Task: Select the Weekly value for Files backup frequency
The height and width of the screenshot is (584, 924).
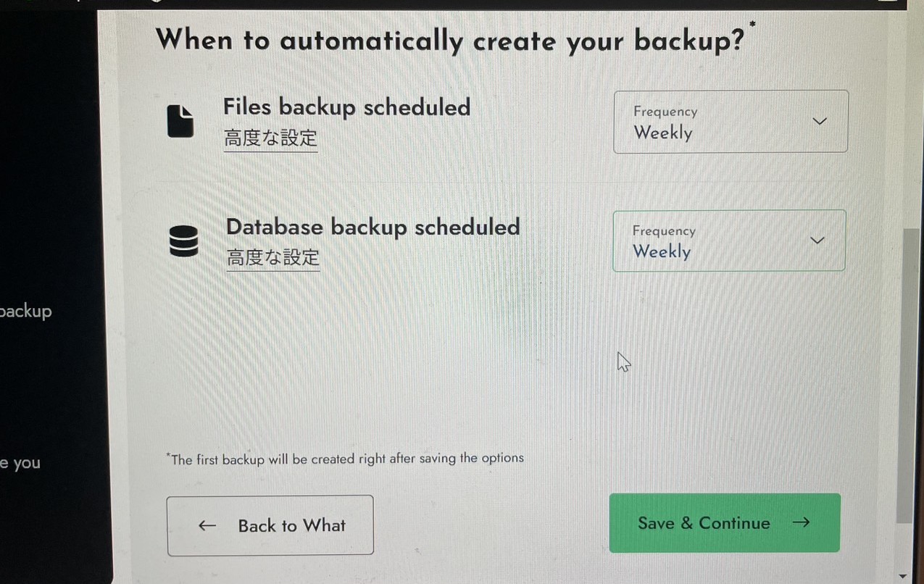Action: click(x=662, y=133)
